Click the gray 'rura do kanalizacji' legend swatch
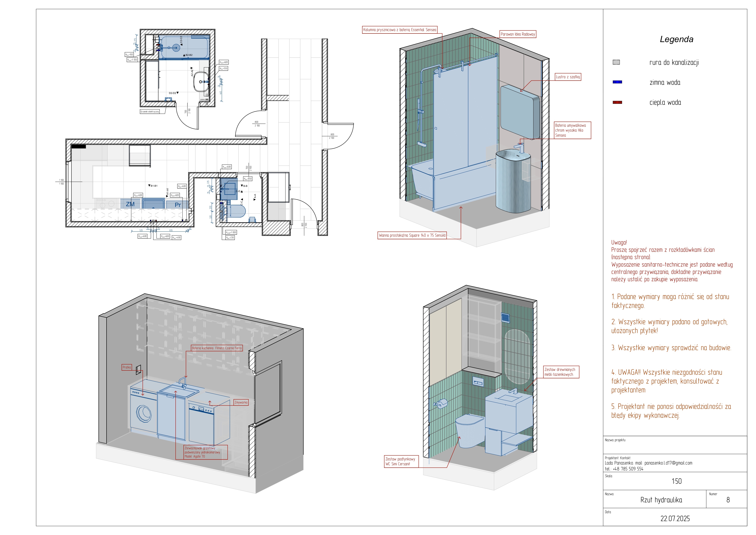Viewport: 756px width, 535px height. [616, 62]
